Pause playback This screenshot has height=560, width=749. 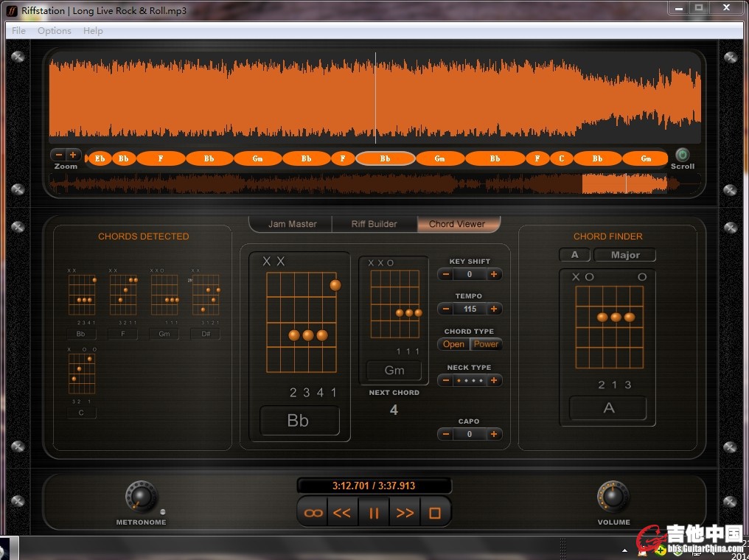click(374, 513)
